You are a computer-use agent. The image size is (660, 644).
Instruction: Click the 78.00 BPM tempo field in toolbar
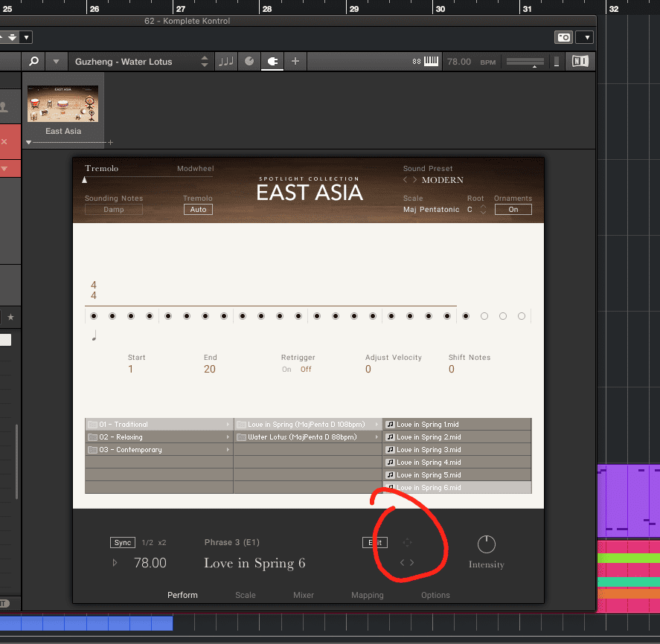(x=459, y=62)
